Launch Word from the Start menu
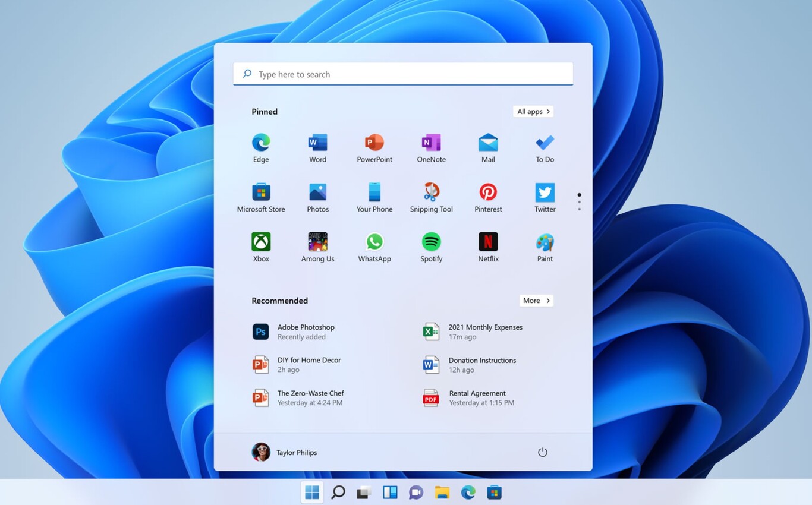Viewport: 812px width, 505px height. (x=317, y=143)
